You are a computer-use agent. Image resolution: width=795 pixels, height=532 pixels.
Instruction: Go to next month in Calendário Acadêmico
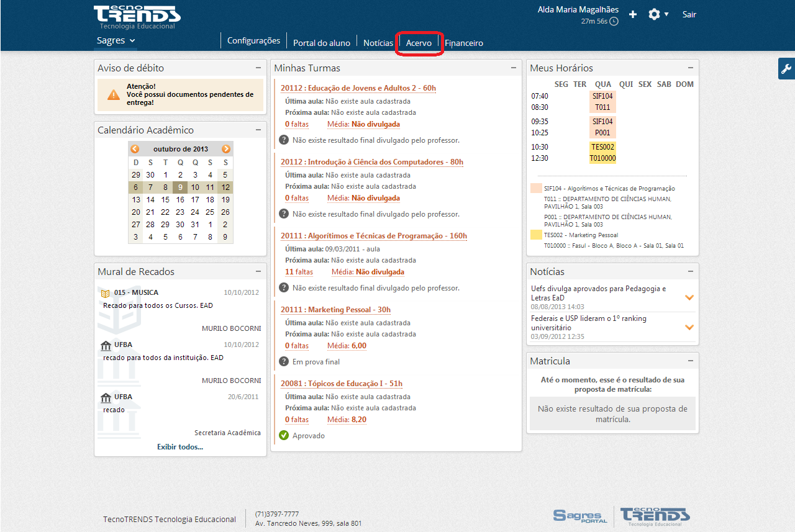click(225, 148)
